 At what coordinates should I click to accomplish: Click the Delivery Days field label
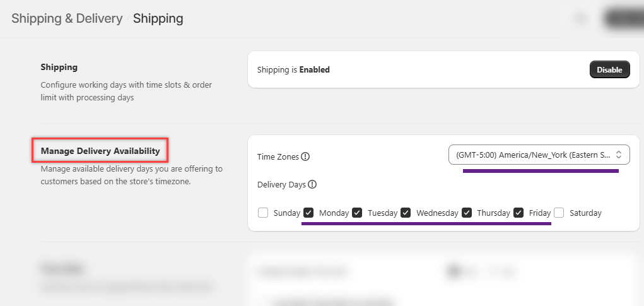281,185
